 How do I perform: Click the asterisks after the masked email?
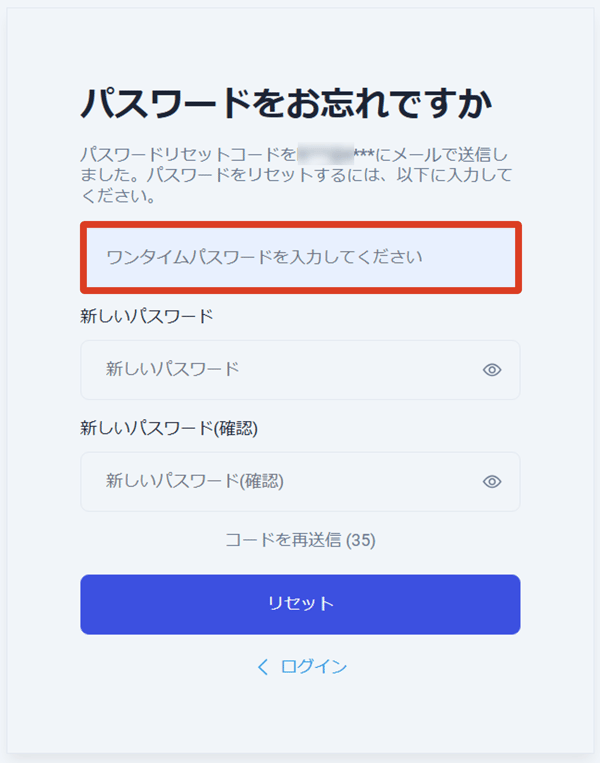[x=364, y=155]
